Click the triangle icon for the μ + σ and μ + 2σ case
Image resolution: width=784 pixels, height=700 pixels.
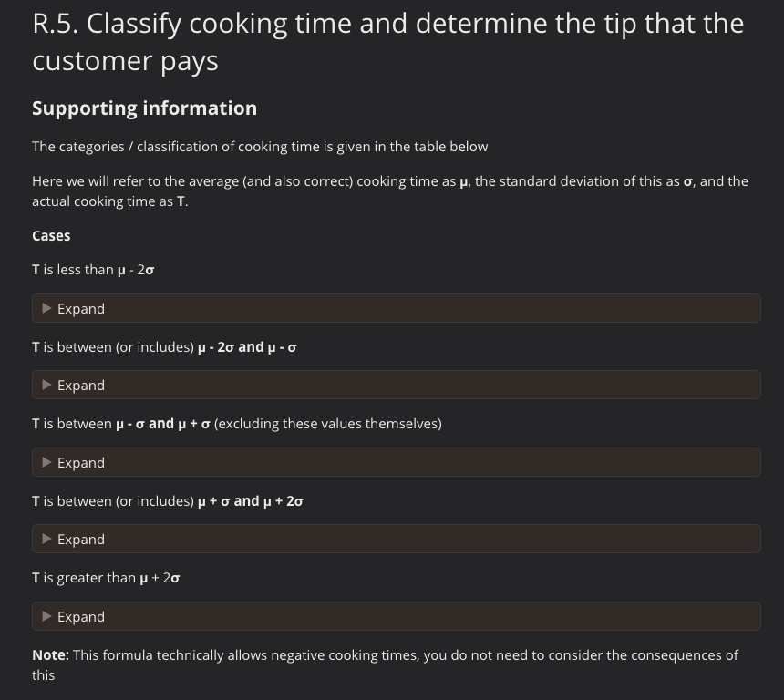pos(46,539)
